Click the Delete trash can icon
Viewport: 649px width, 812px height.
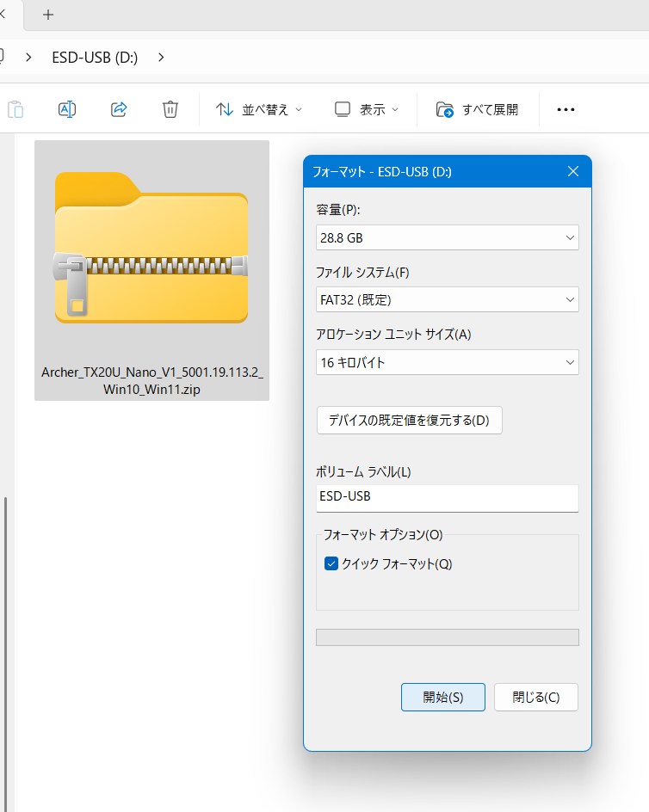[170, 109]
